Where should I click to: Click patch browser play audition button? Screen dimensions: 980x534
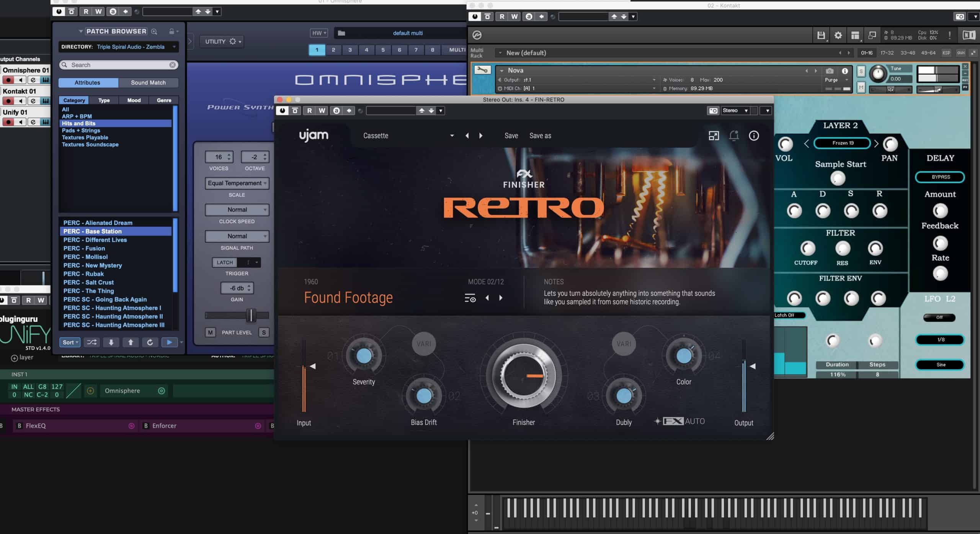169,342
